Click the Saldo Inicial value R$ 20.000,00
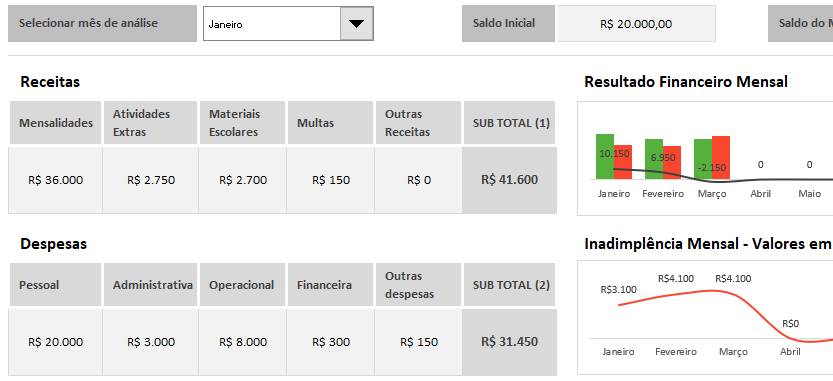 point(636,24)
